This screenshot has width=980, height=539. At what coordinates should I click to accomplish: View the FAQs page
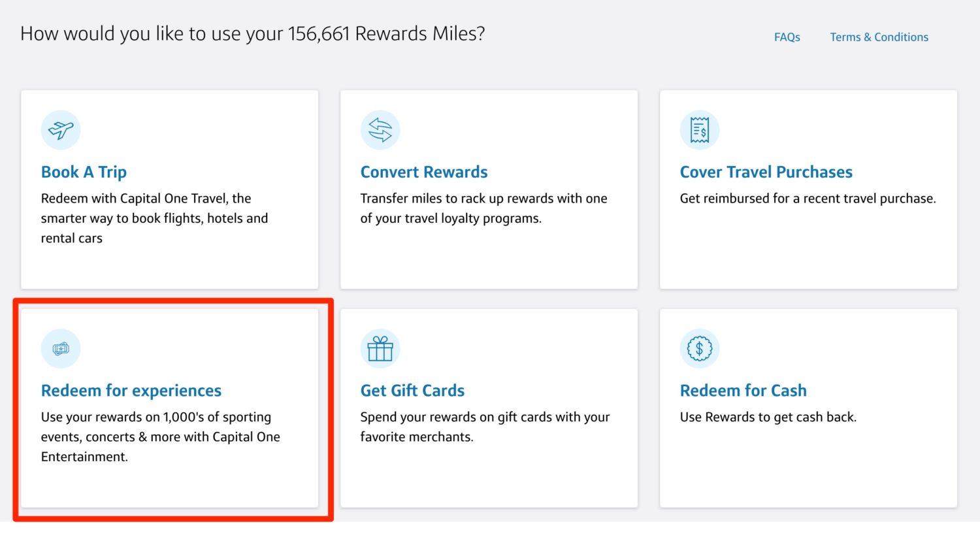point(787,37)
